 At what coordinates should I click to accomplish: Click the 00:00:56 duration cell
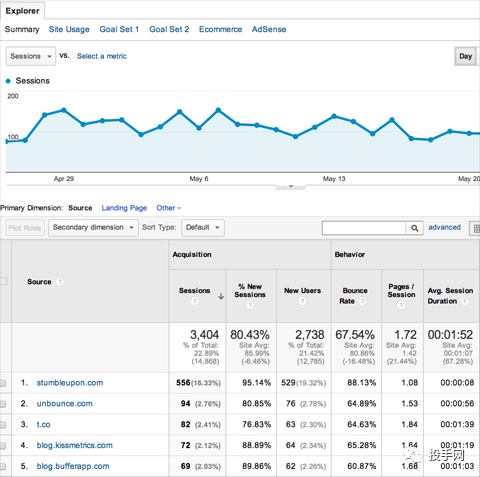tap(457, 404)
